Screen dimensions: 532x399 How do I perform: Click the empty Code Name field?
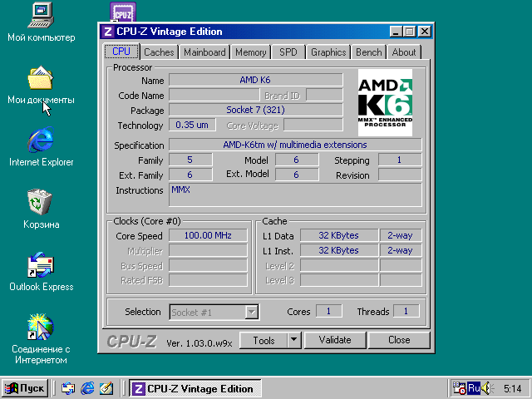(214, 95)
